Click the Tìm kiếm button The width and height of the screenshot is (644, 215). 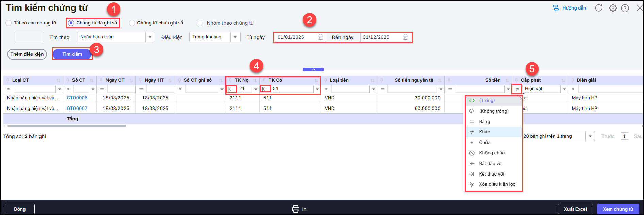[72, 54]
